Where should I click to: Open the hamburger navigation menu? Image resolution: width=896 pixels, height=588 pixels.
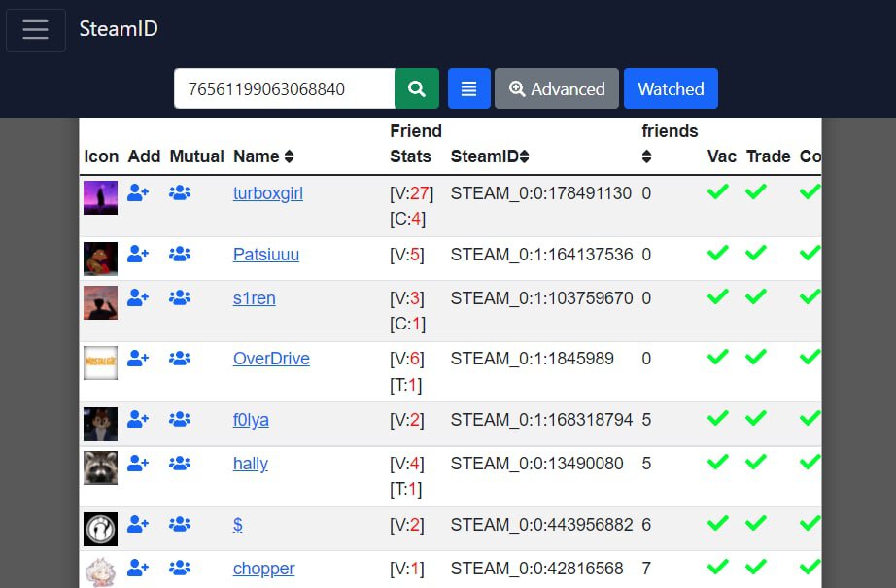tap(36, 30)
